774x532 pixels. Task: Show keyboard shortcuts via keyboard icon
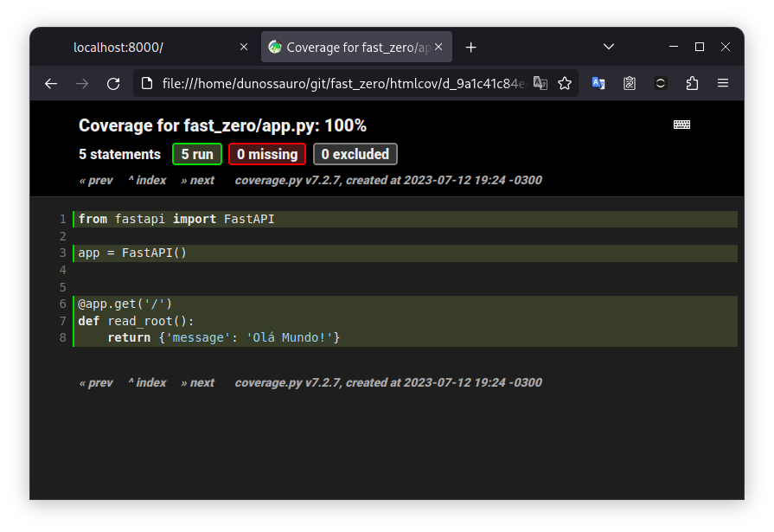pos(681,125)
